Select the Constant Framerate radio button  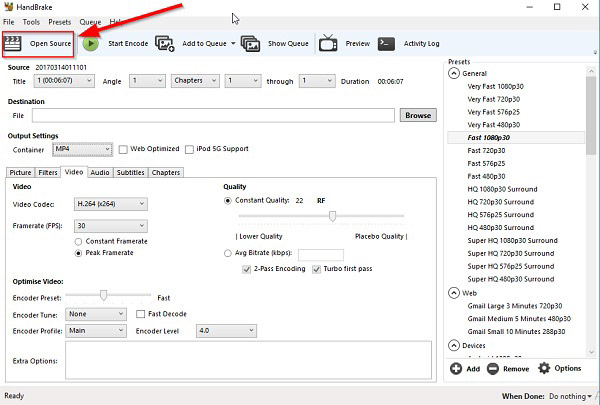point(78,242)
